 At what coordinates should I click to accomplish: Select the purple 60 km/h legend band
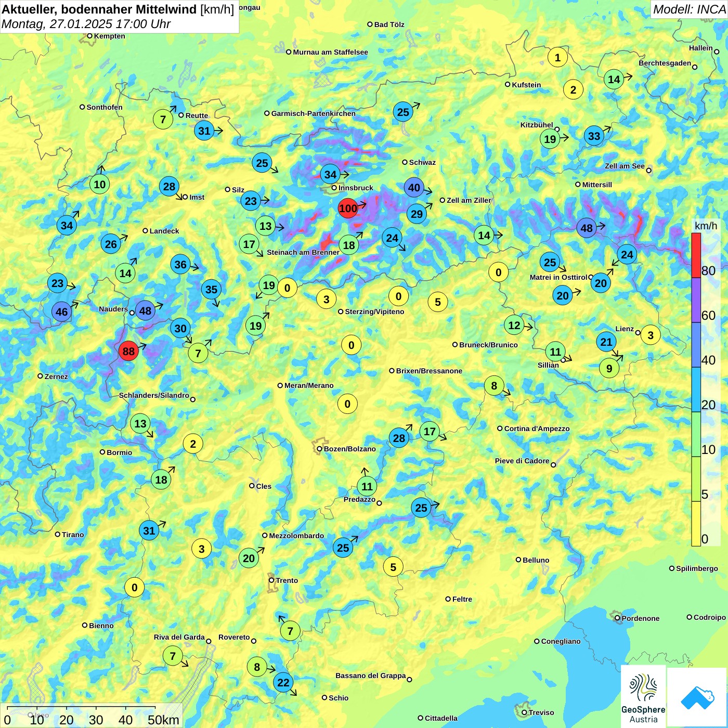coord(696,300)
